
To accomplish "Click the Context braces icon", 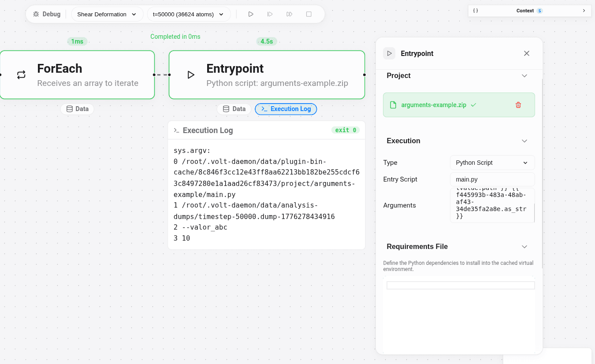I will 476,11.
